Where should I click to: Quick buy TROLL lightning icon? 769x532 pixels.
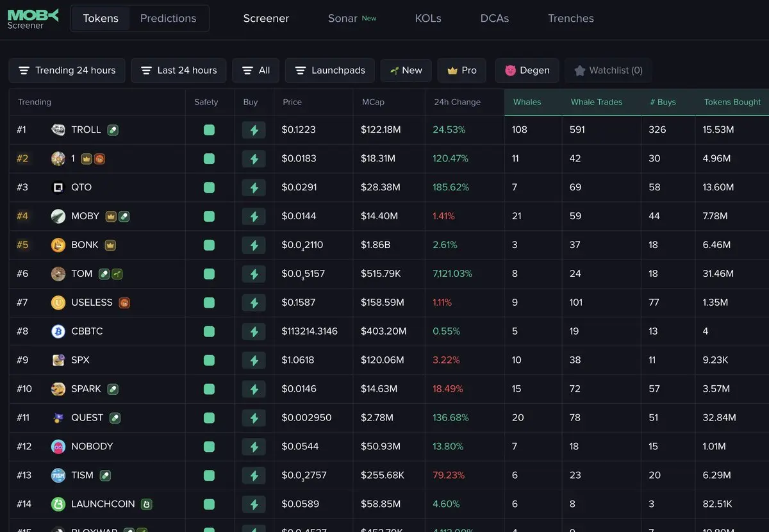[x=254, y=130]
